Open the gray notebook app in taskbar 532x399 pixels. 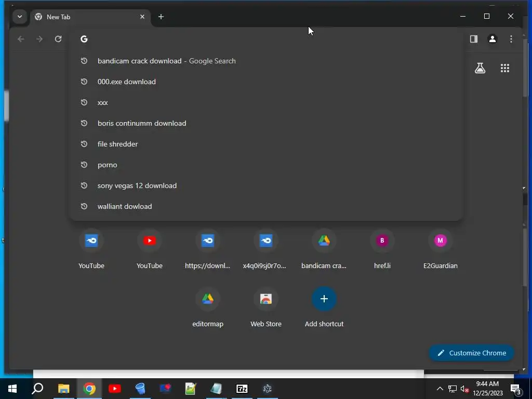tap(216, 389)
